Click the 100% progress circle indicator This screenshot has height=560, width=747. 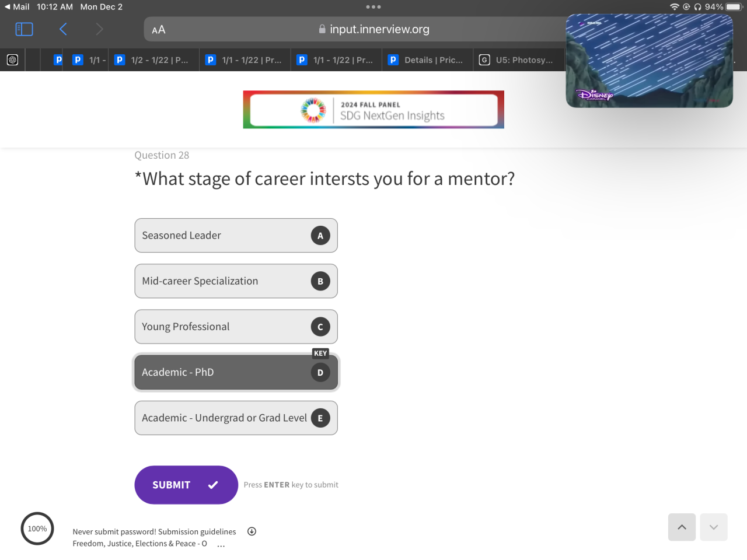point(37,528)
